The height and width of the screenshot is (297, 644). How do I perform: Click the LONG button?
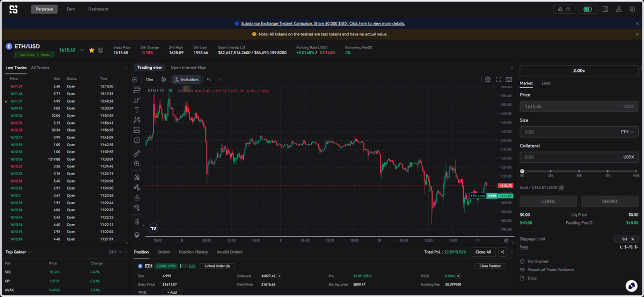[548, 201]
